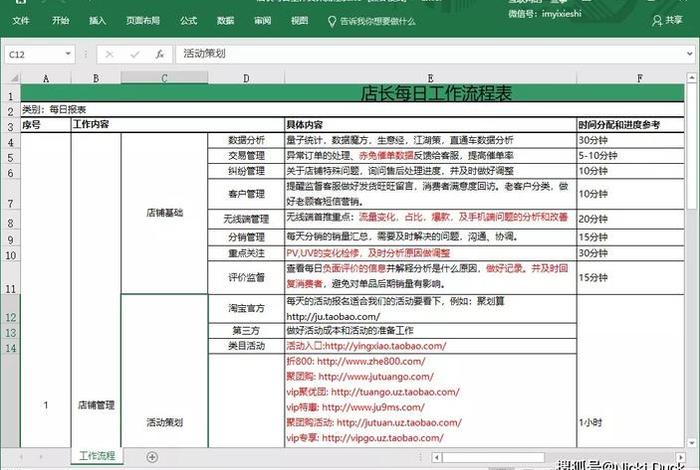Image resolution: width=700 pixels, height=470 pixels.
Task: Click the Name Box showing C12
Action: [x=33, y=54]
